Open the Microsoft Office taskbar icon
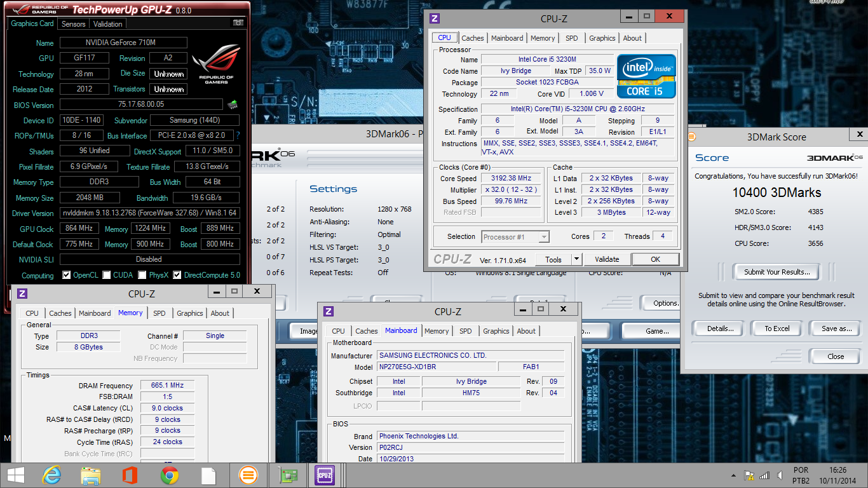Screen dimensions: 868x488 point(130,475)
